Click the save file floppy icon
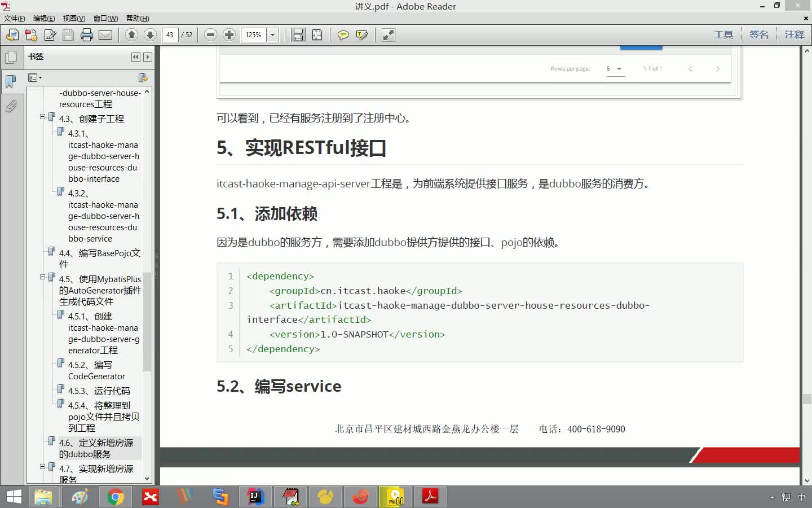The width and height of the screenshot is (812, 508). coord(68,35)
